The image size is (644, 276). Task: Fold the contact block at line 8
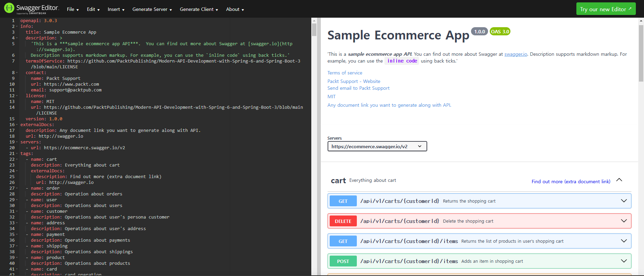(x=17, y=73)
